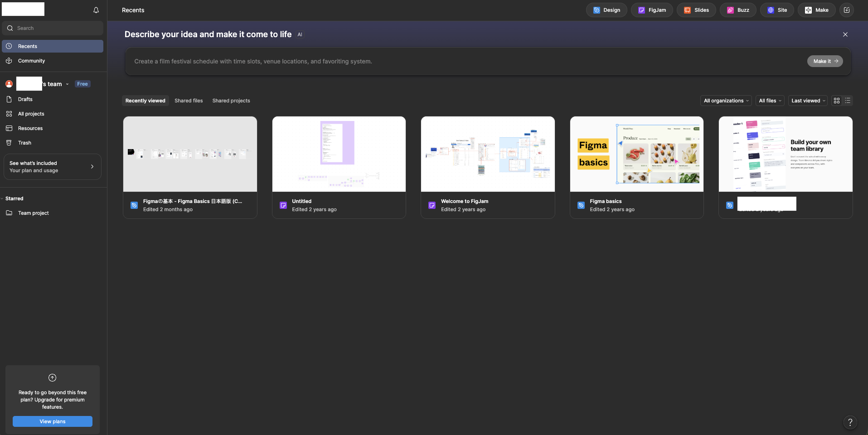Expand See what's included plan details
The width and height of the screenshot is (868, 435).
click(53, 167)
